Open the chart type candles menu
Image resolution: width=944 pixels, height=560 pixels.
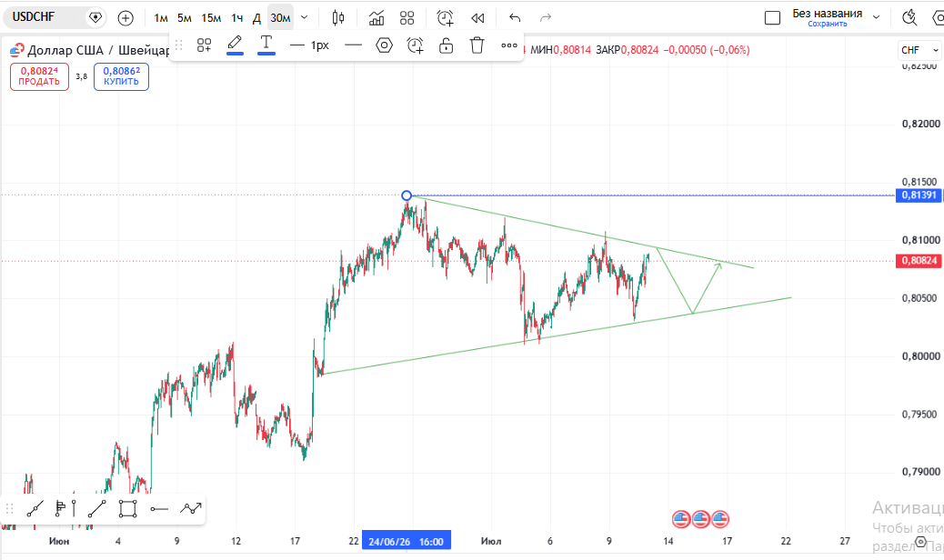(338, 18)
